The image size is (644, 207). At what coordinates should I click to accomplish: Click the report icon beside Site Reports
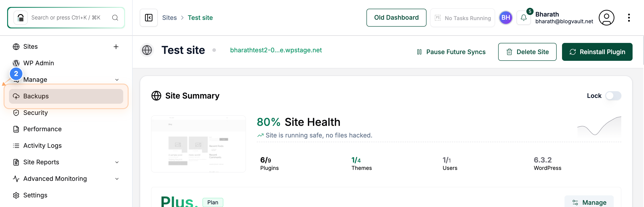[x=16, y=162]
